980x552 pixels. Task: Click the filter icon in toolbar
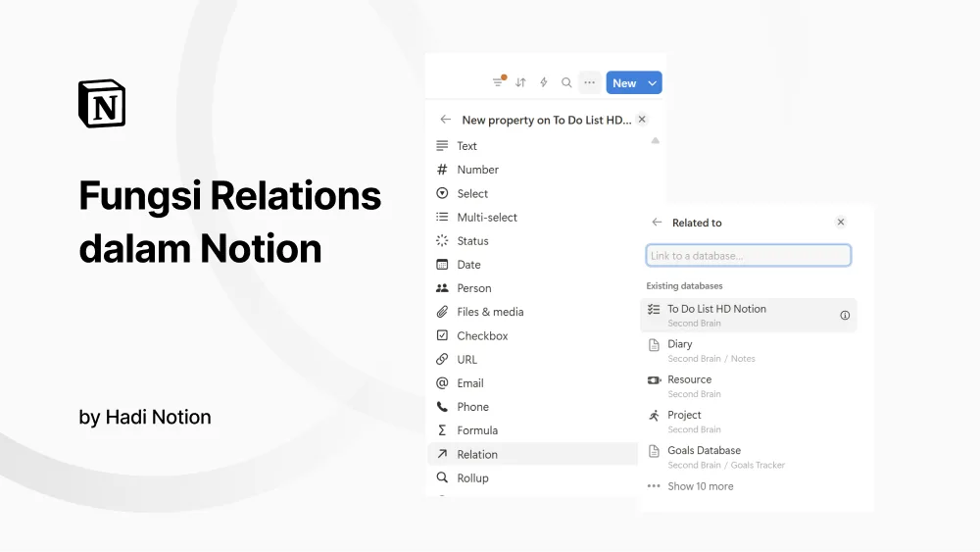[x=498, y=82]
